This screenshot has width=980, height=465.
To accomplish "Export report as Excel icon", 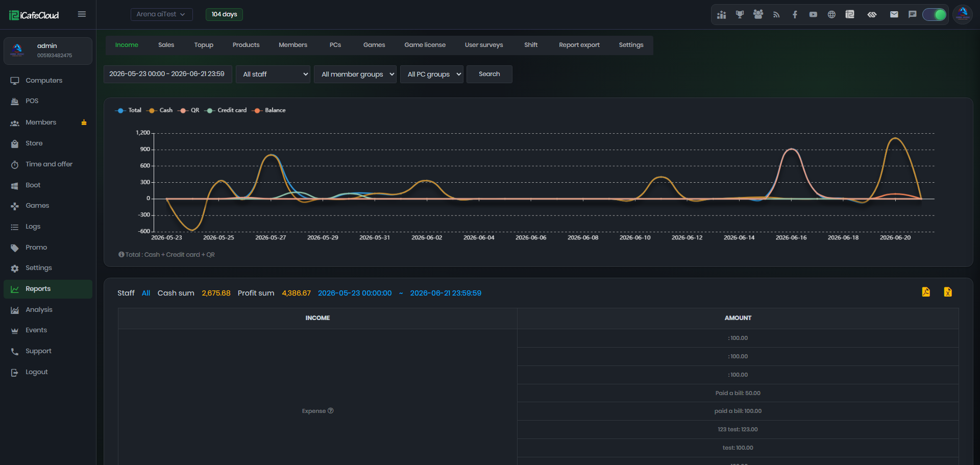I will coord(948,292).
